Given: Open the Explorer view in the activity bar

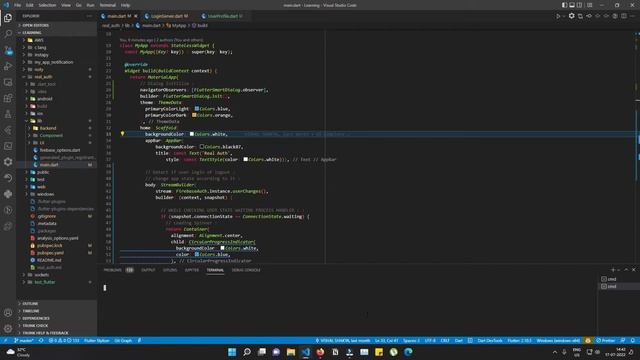Looking at the screenshot, I should [8, 18].
